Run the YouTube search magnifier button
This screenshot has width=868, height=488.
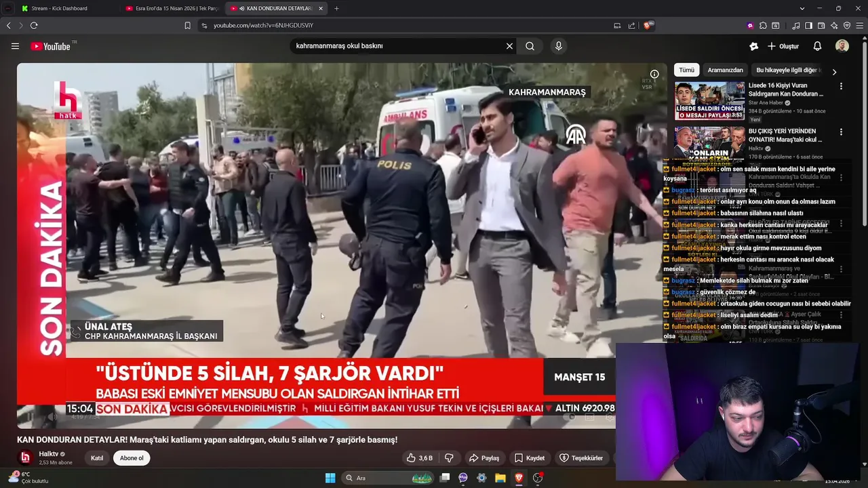(530, 46)
